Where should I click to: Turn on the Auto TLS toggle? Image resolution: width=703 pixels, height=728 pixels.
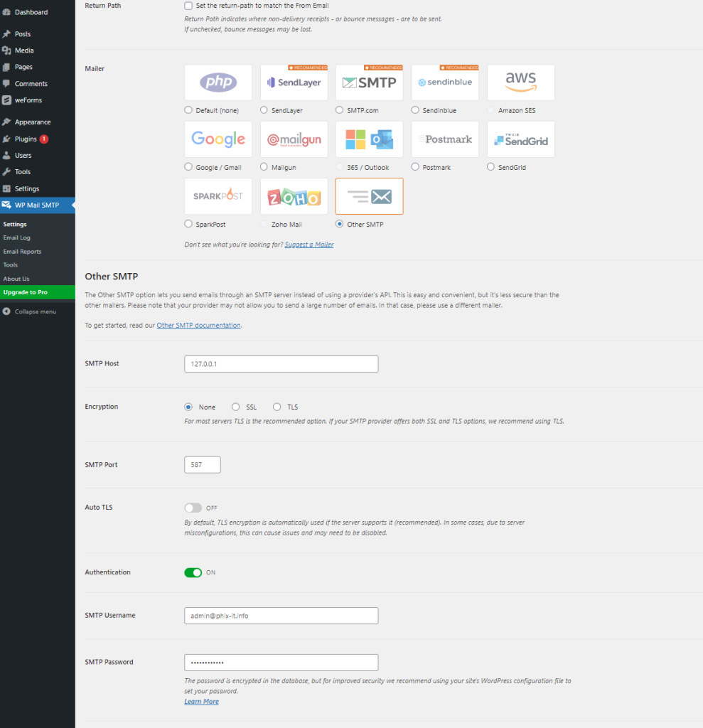(x=193, y=508)
